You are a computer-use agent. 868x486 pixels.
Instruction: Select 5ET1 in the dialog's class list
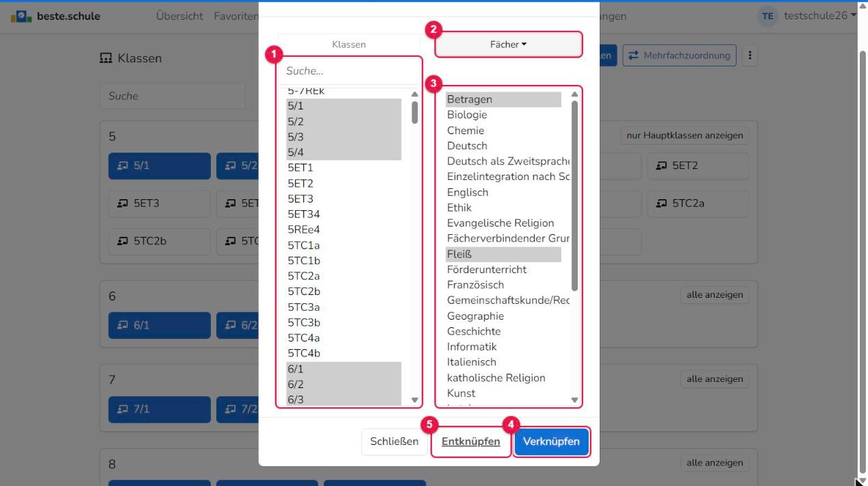pyautogui.click(x=344, y=168)
